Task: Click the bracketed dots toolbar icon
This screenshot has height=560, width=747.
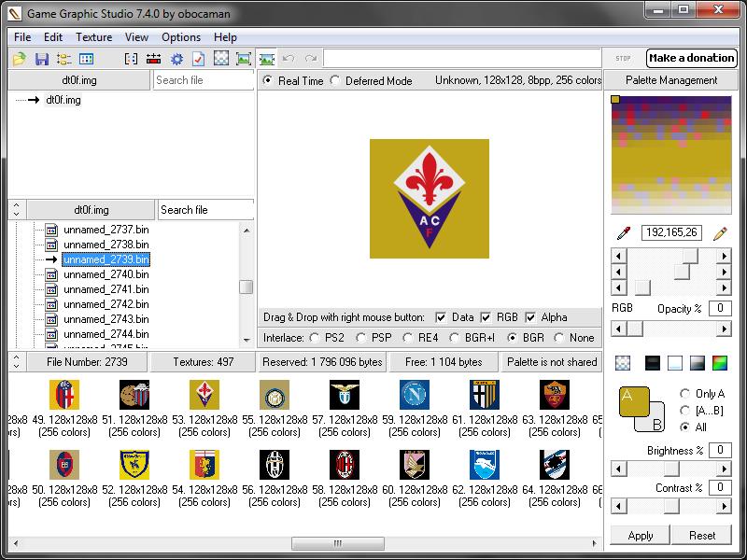Action: pyautogui.click(x=131, y=59)
